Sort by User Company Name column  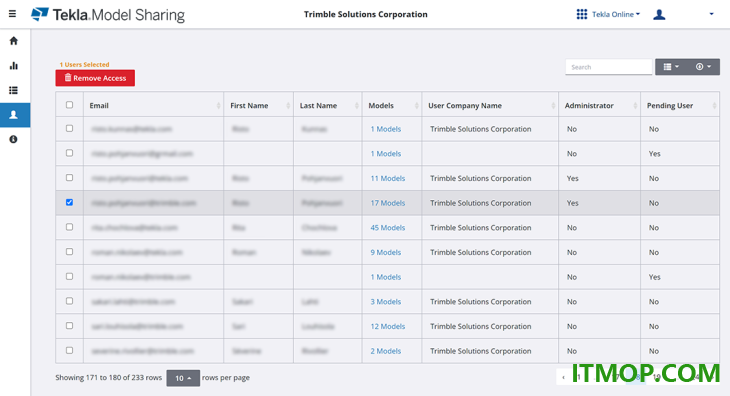tap(490, 106)
